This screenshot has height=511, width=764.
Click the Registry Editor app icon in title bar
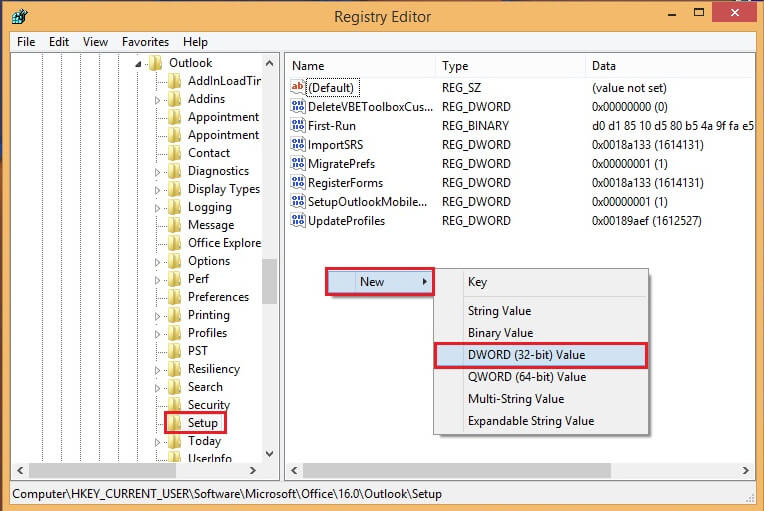point(20,17)
